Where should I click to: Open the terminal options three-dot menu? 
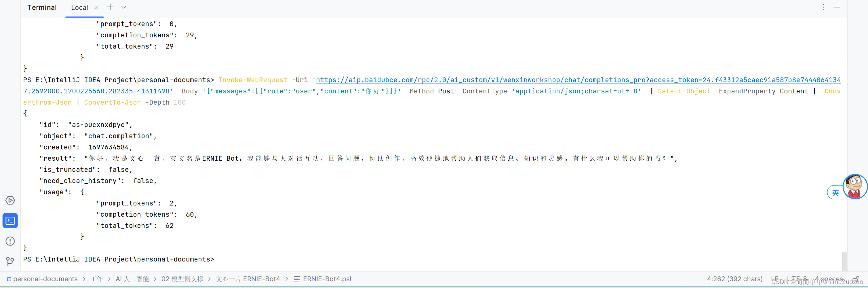click(824, 7)
